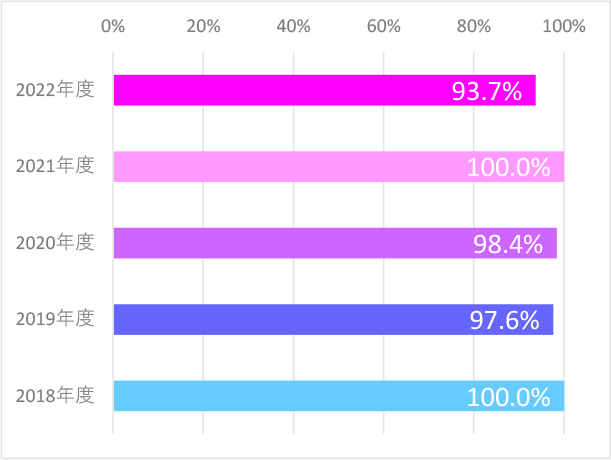Screen dimensions: 611x460
Task: Click the 100% axis tick label
Action: click(564, 27)
